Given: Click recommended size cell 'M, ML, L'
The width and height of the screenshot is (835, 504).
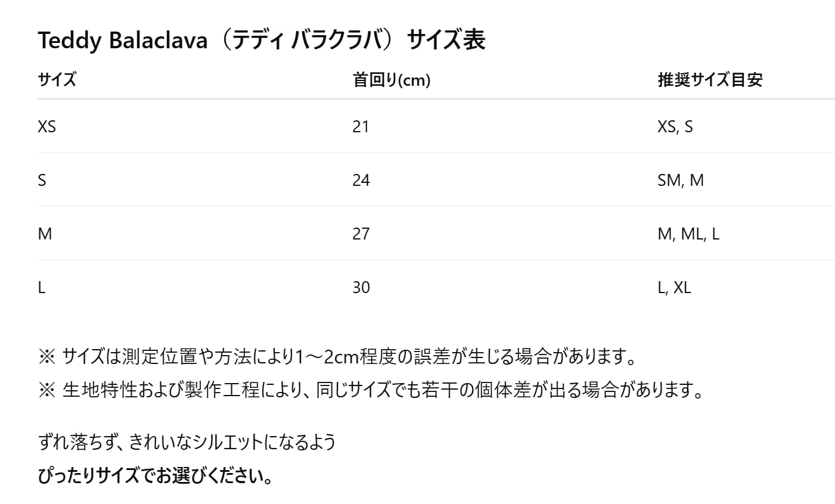Looking at the screenshot, I should (x=688, y=234).
